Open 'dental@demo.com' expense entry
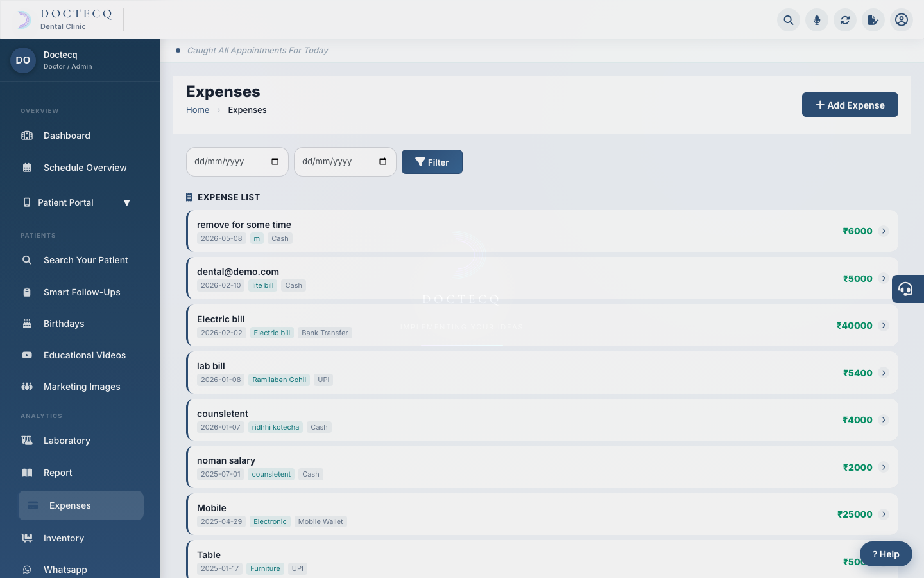Screen dimensions: 924x578 click(x=238, y=272)
